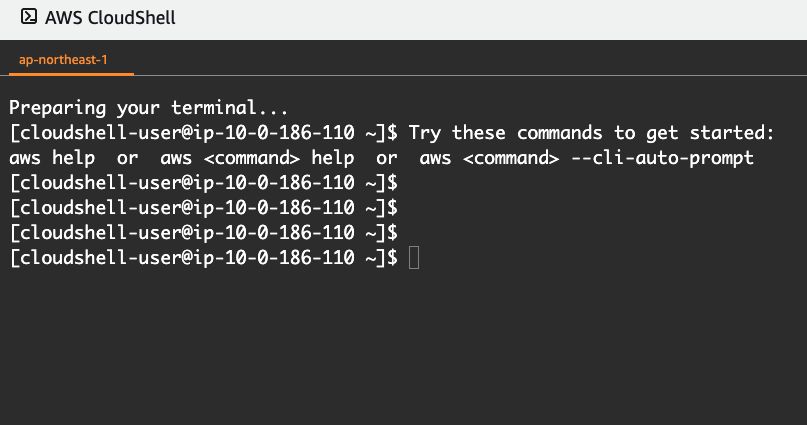This screenshot has width=807, height=425.
Task: Click empty tab bar area right of ap-northeast-1
Action: pyautogui.click(x=470, y=60)
